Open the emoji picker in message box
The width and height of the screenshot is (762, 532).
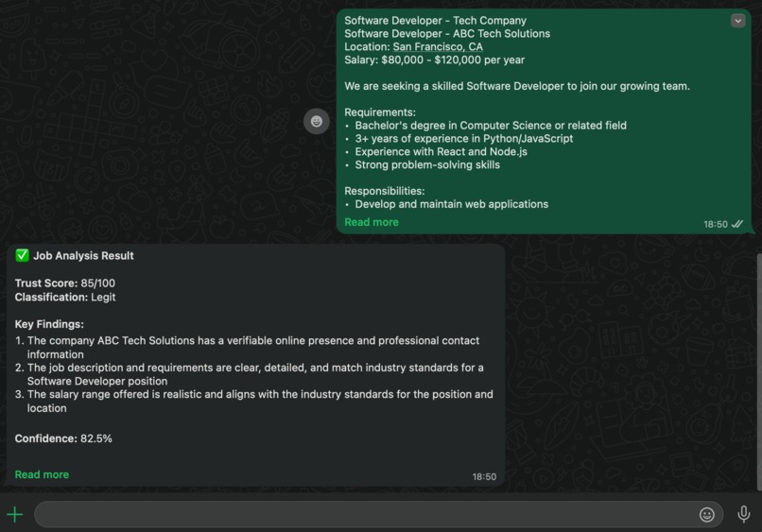[x=706, y=514]
